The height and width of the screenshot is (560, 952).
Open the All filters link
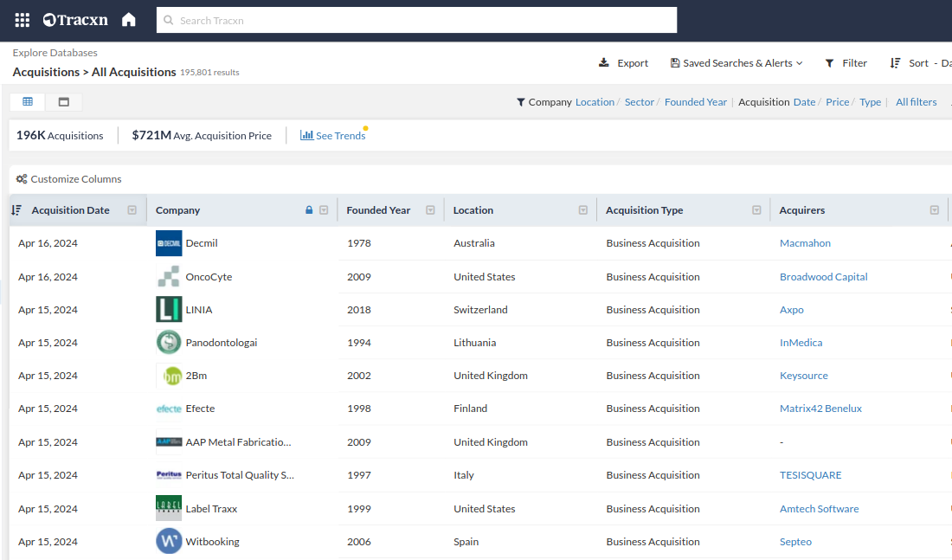pos(916,102)
